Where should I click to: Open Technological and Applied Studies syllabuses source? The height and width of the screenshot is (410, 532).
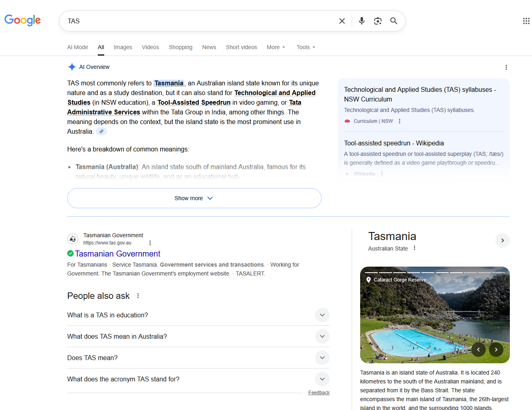click(x=420, y=94)
